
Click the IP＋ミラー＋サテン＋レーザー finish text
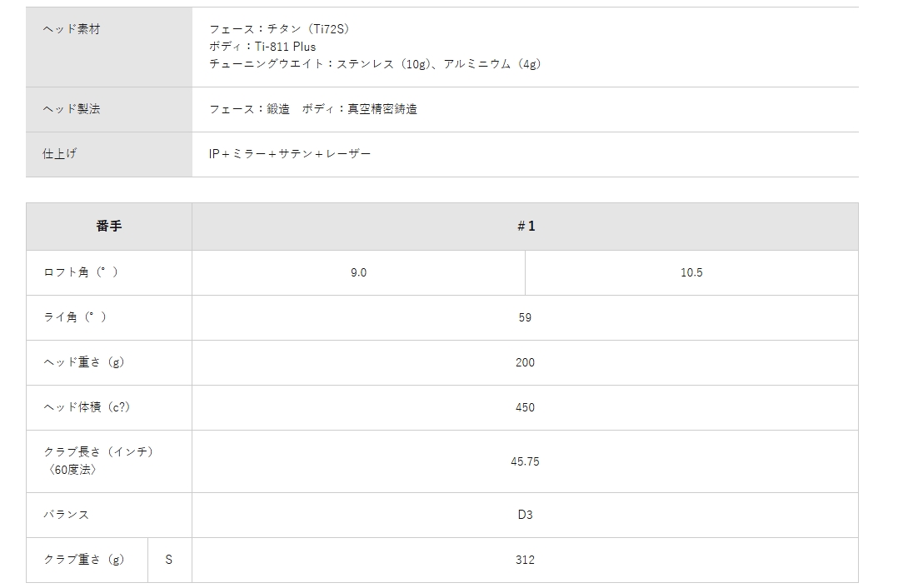[x=290, y=154]
